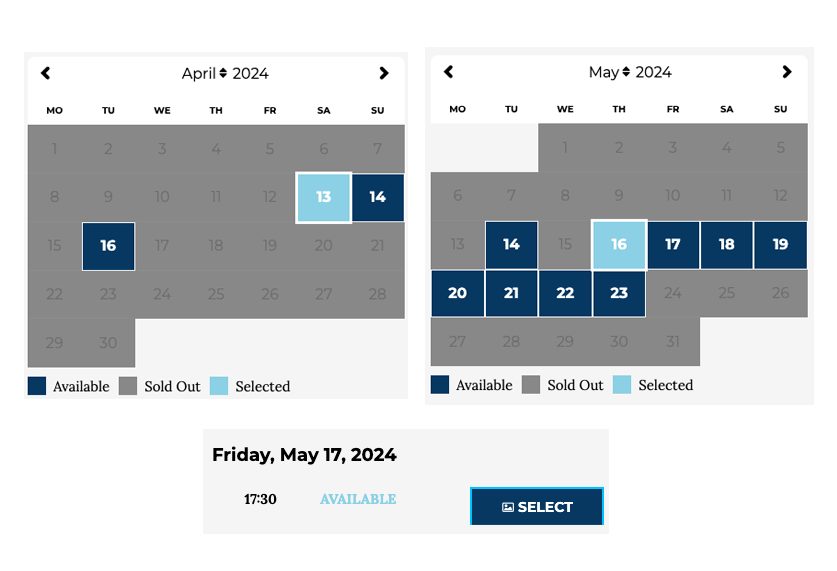Click next month arrow on May calendar

pyautogui.click(x=786, y=72)
